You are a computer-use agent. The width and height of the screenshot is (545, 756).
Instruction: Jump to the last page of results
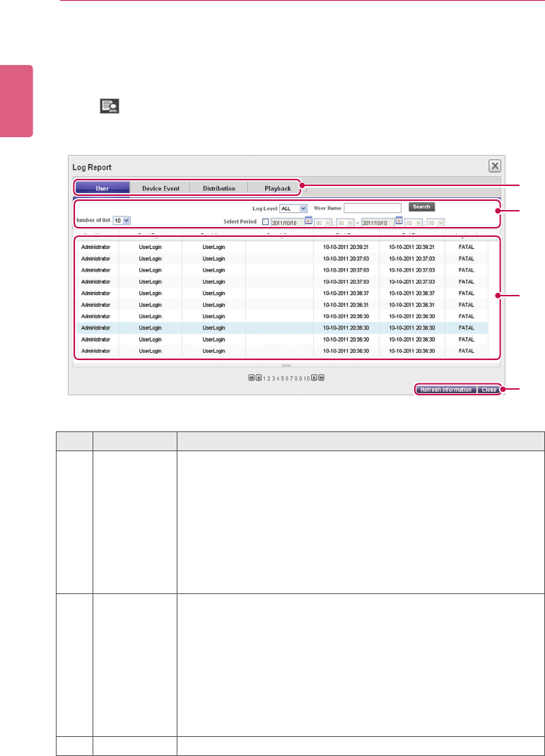[x=321, y=378]
